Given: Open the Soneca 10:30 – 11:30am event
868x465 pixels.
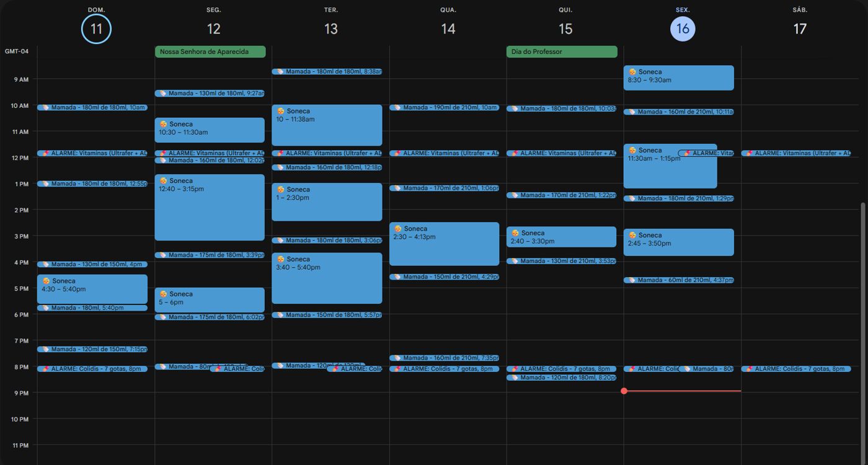Looking at the screenshot, I should pyautogui.click(x=210, y=130).
